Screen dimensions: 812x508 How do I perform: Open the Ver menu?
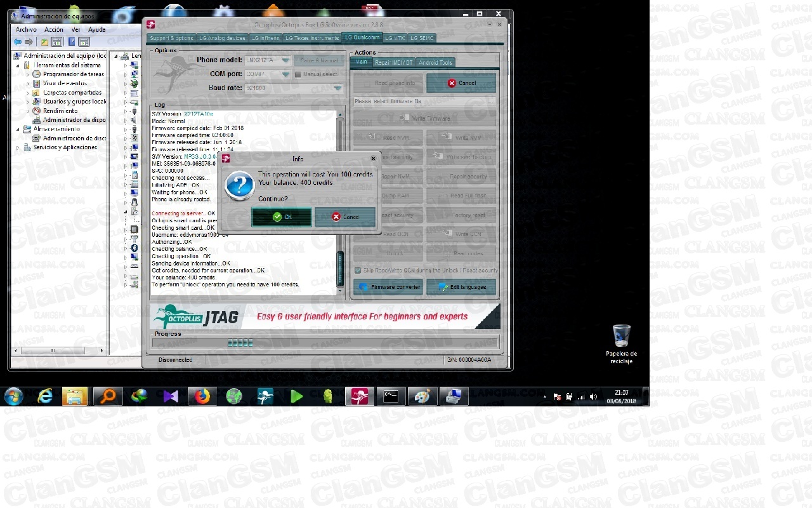click(76, 29)
